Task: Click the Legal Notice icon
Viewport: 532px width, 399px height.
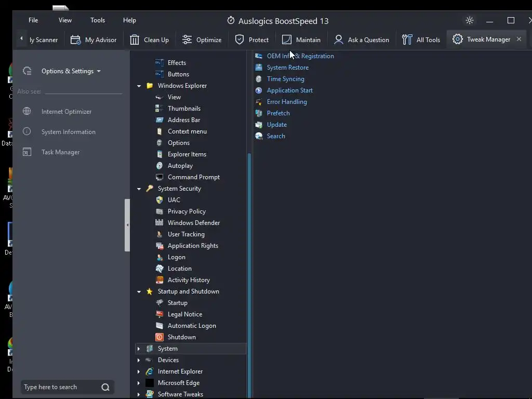Action: [159, 314]
